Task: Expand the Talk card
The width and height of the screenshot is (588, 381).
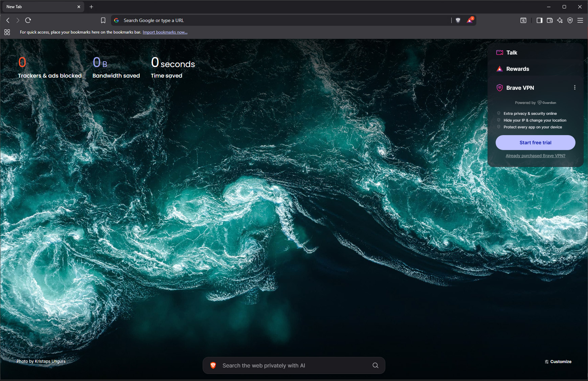Action: click(512, 52)
